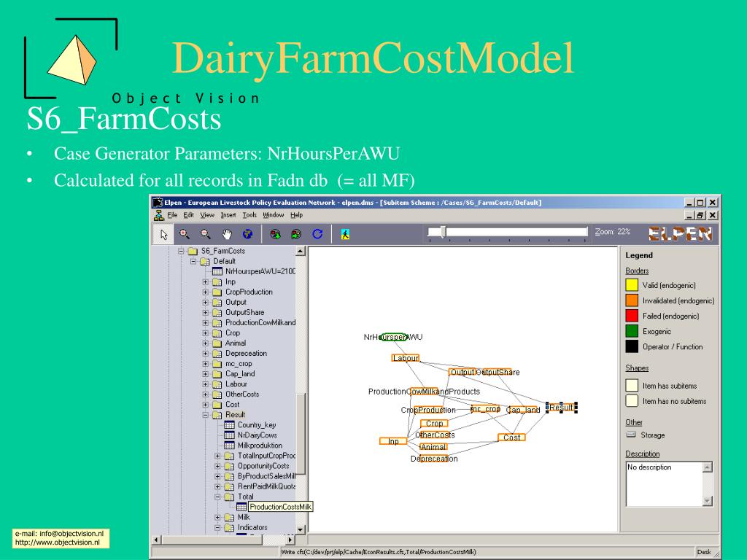Click the globe with green arrow icon
Screen dimensions: 747x560
(275, 234)
